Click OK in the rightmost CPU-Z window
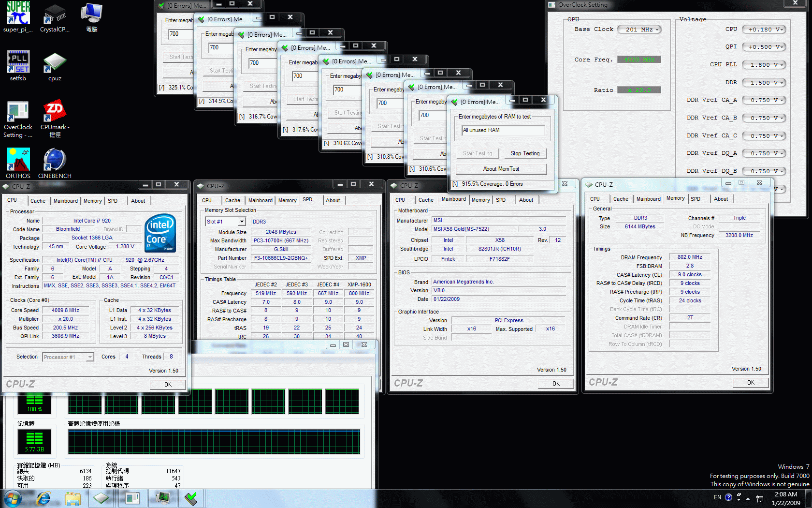 [x=751, y=382]
